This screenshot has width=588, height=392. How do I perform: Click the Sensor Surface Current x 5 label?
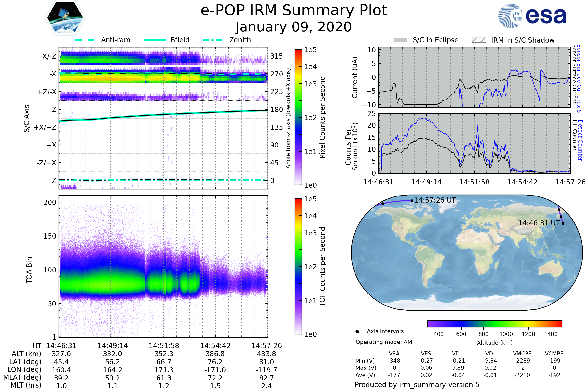pyautogui.click(x=579, y=78)
